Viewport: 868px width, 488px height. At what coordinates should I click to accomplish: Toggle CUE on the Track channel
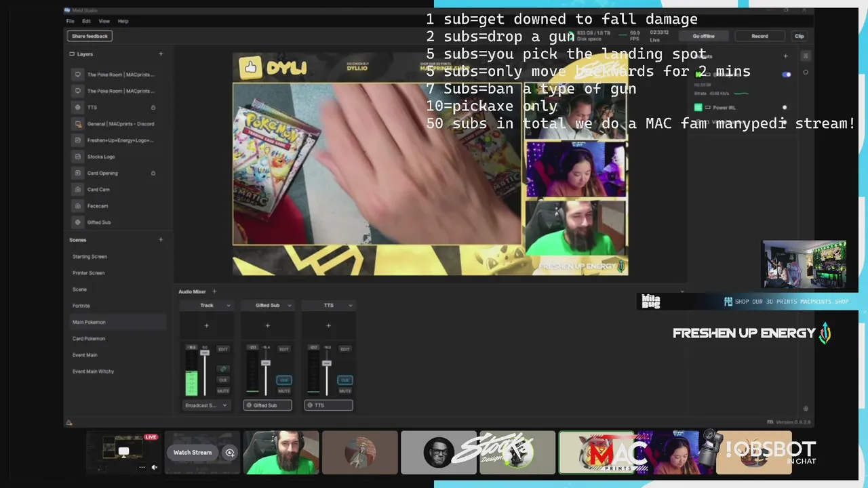coord(223,380)
